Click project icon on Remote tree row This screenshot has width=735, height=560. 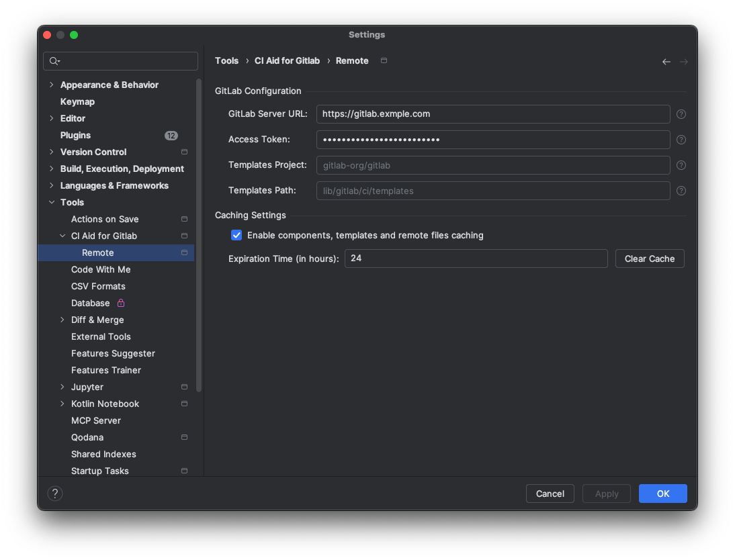184,252
